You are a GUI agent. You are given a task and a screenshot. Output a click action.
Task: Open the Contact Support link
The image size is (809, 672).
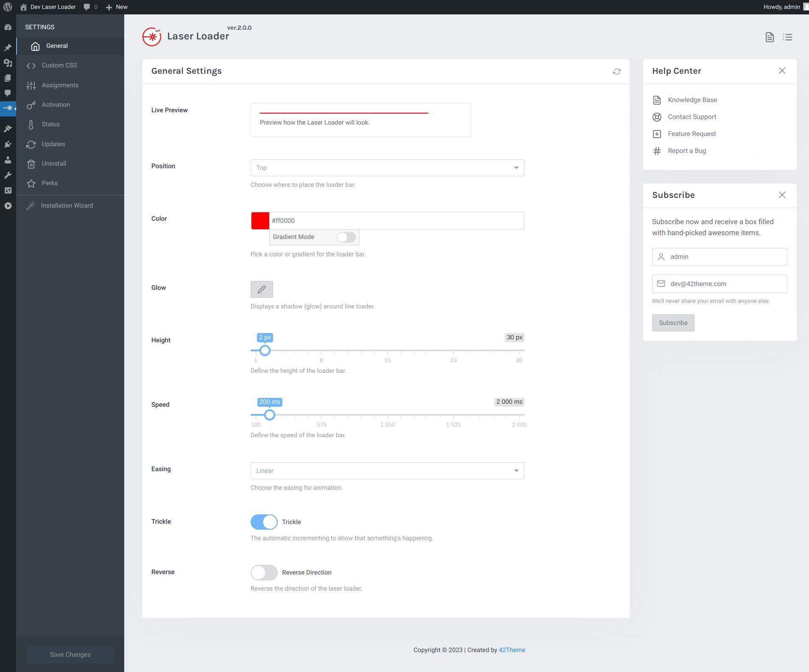tap(692, 117)
